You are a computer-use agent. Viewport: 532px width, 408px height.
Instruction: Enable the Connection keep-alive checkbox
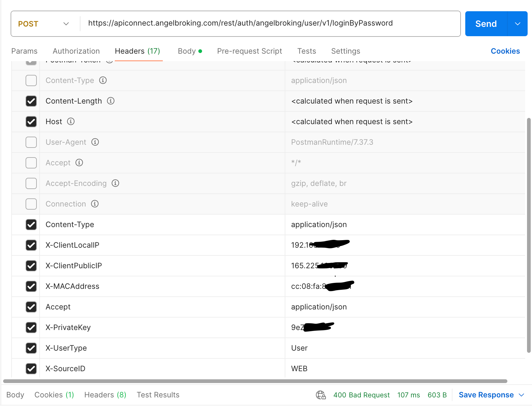point(31,204)
